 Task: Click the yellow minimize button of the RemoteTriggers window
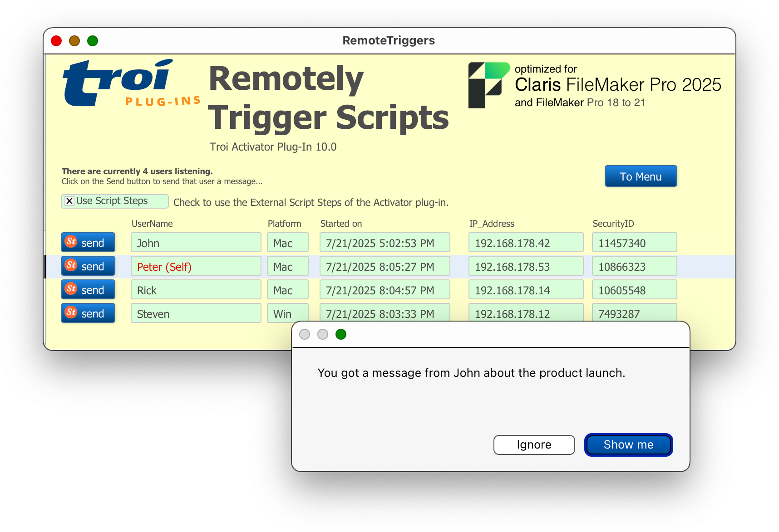(74, 41)
